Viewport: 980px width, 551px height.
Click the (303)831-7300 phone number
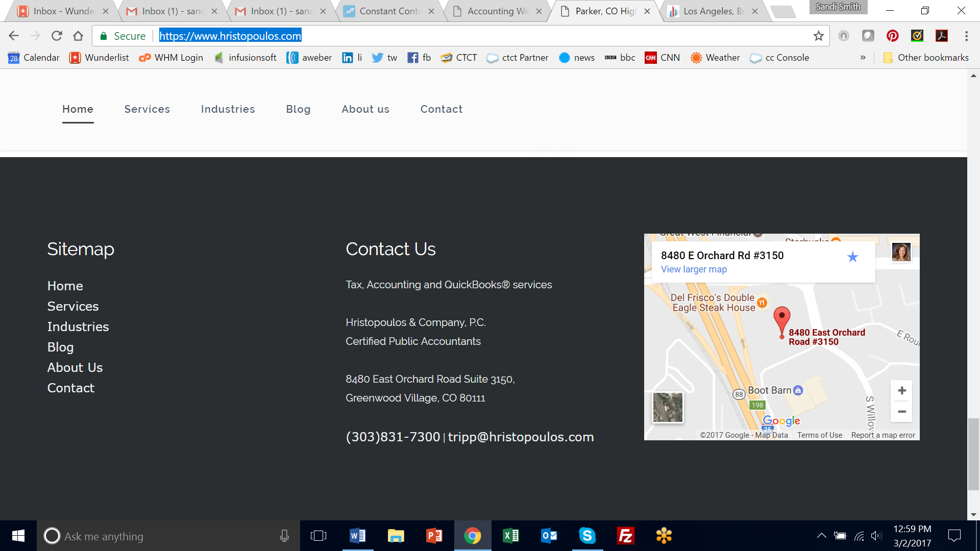(x=393, y=437)
